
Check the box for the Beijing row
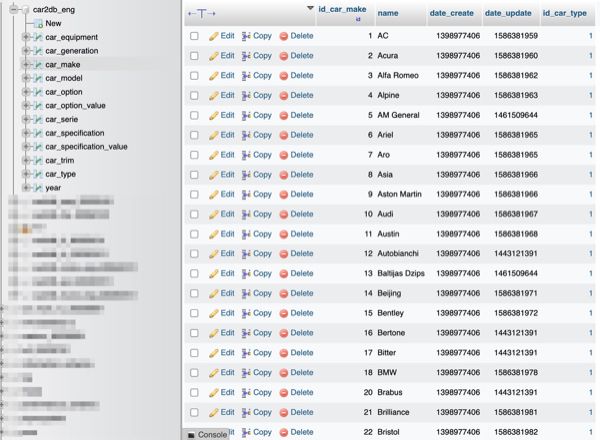tap(194, 293)
